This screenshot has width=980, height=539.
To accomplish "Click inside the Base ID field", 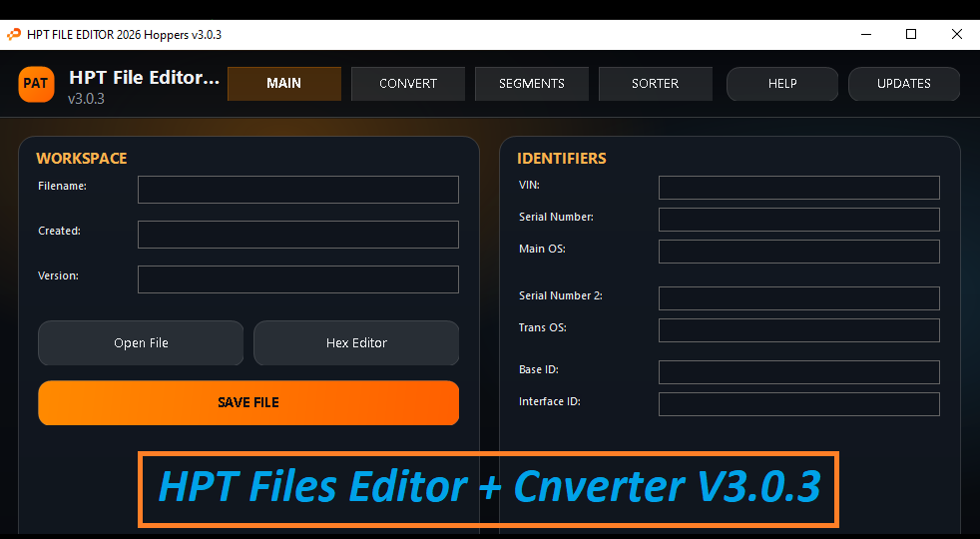I will click(x=798, y=372).
